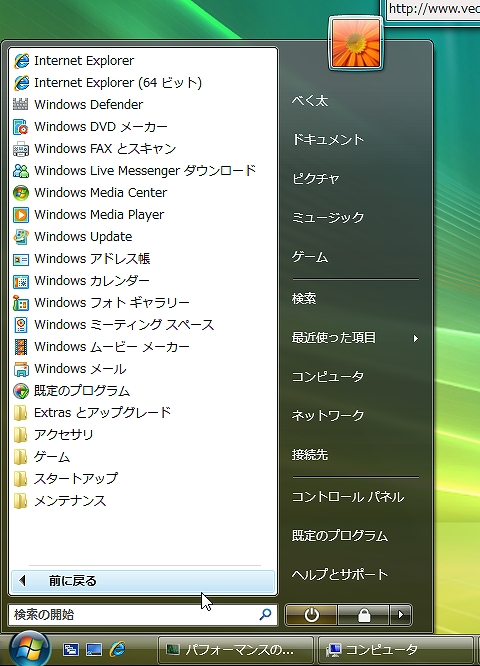Click the 検索の開始 search field

(143, 615)
